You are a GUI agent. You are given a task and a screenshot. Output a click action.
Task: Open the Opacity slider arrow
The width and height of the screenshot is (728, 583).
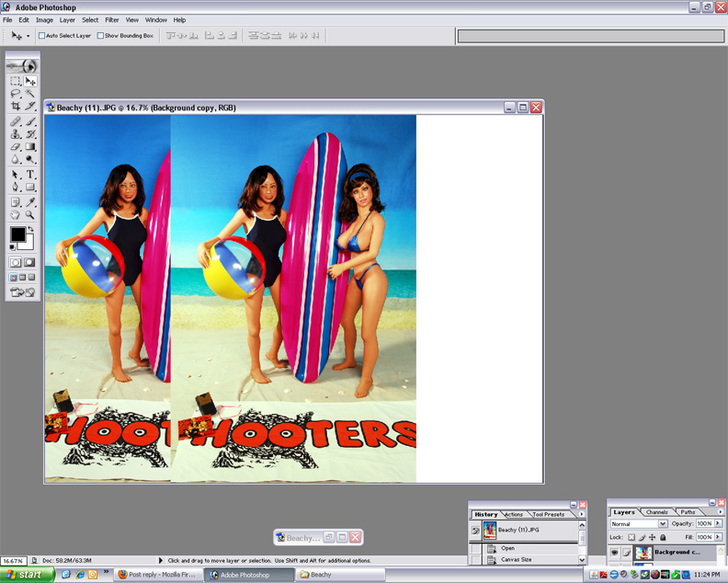click(x=718, y=523)
